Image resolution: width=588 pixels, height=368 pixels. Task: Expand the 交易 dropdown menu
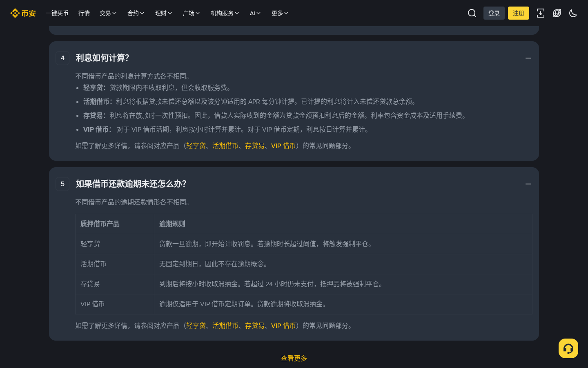click(108, 13)
